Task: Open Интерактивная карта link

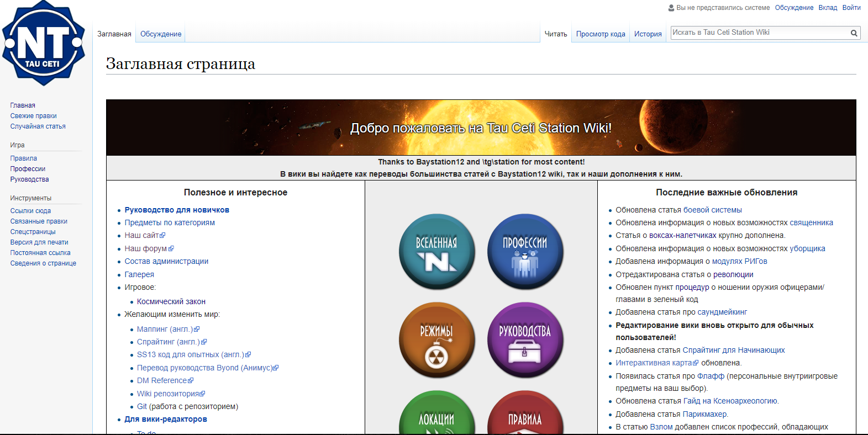Action: [657, 363]
